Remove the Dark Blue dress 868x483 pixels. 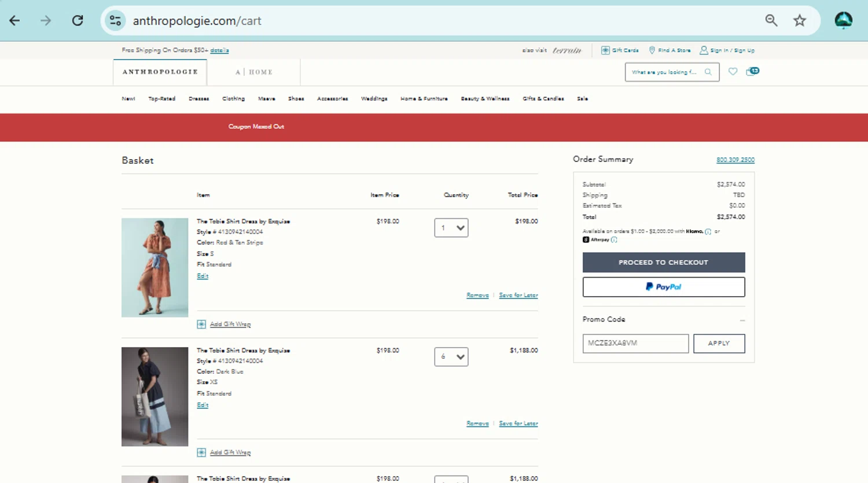[x=477, y=424]
